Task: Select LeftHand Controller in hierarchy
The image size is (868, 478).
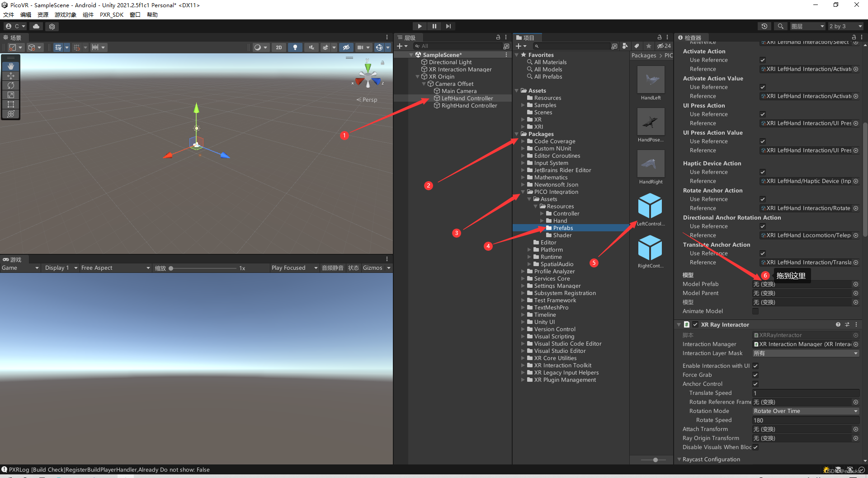Action: point(467,98)
